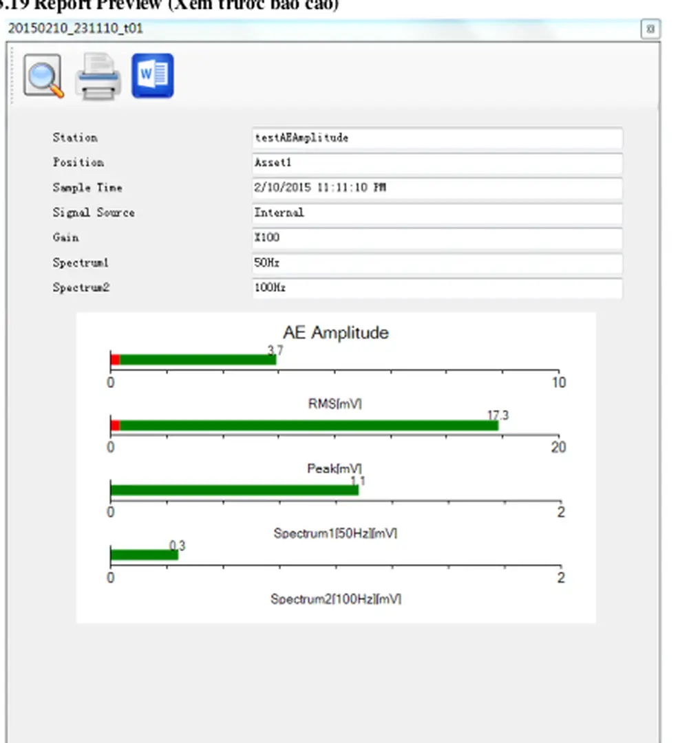Click the Spectrum2 field showing 100Hz
700x743 pixels.
click(437, 288)
